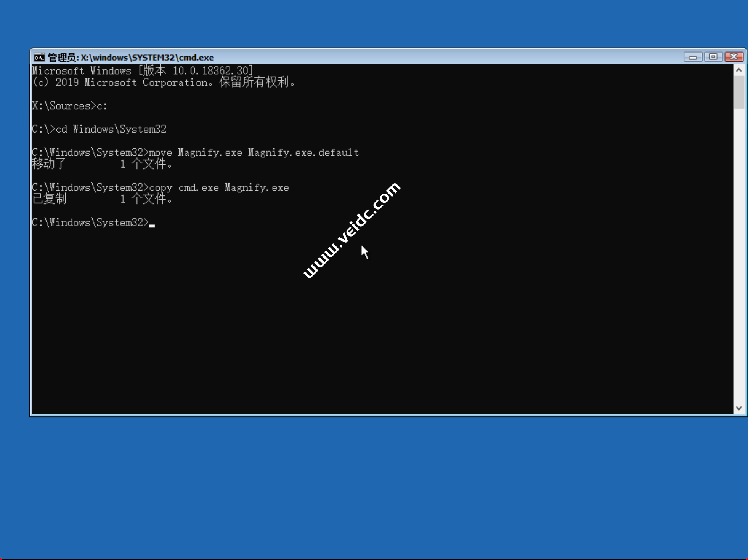Screen dimensions: 748x560
Task: Click the scrollbar down arrow
Action: tap(739, 408)
